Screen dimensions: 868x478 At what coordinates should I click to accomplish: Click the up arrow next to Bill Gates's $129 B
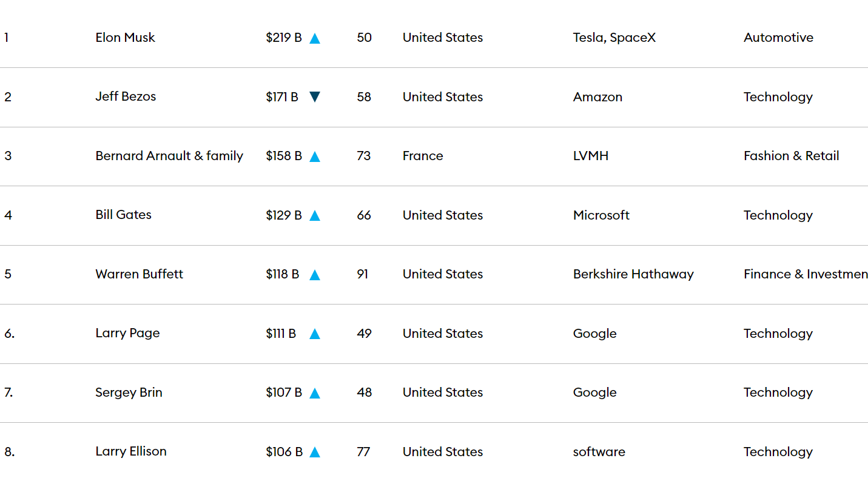click(x=314, y=215)
